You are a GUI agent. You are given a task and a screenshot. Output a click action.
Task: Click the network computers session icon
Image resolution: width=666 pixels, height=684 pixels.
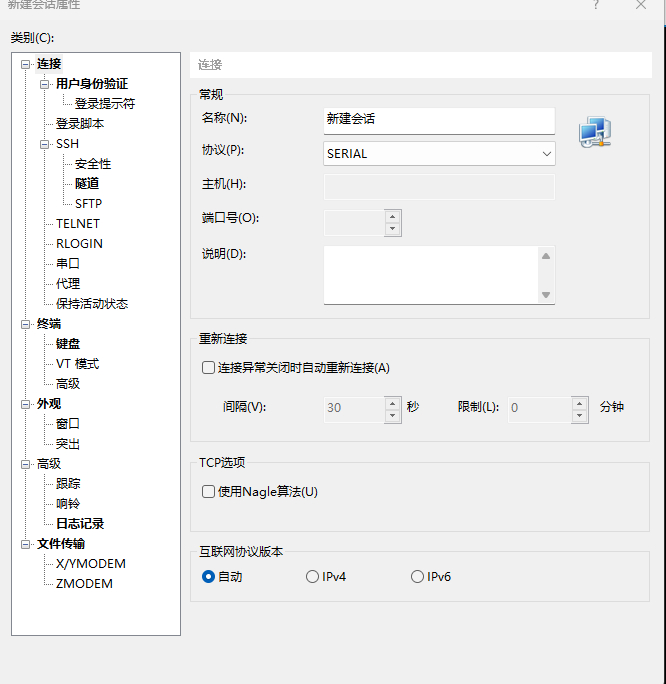pyautogui.click(x=594, y=132)
